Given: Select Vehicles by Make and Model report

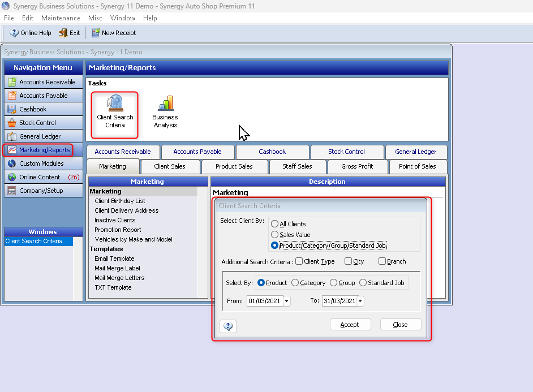Looking at the screenshot, I should (134, 239).
